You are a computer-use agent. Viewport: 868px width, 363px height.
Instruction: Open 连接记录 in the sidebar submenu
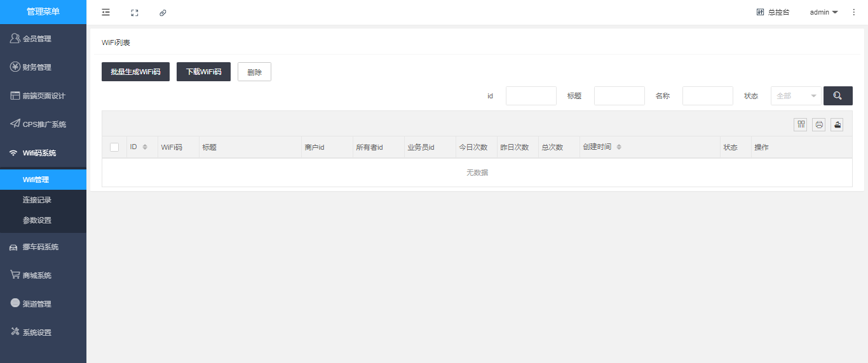37,200
